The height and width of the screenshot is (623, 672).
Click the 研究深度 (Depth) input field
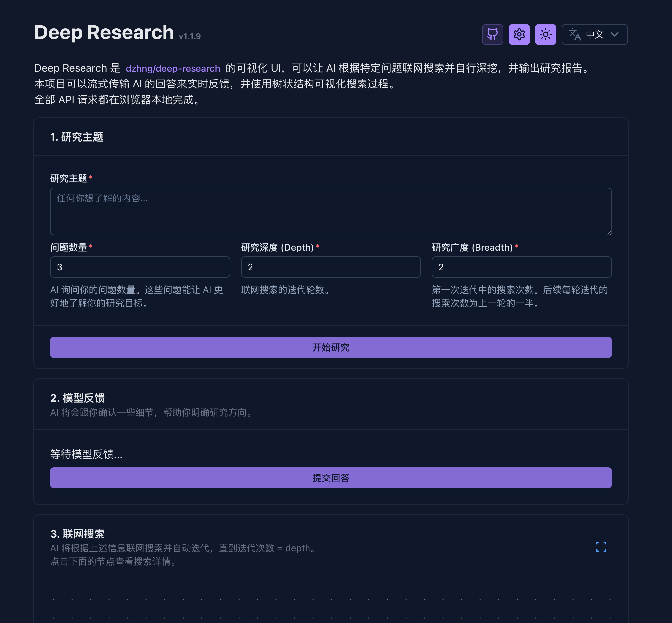[x=331, y=267]
